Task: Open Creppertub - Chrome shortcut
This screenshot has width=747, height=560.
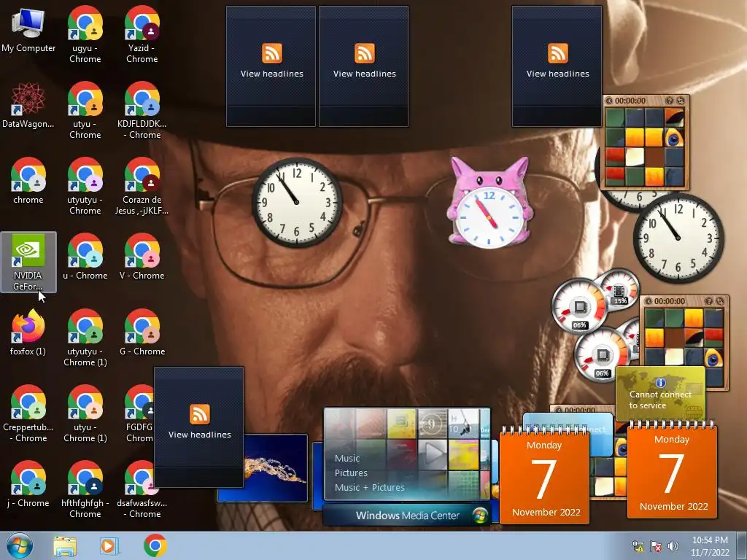Action: click(28, 413)
